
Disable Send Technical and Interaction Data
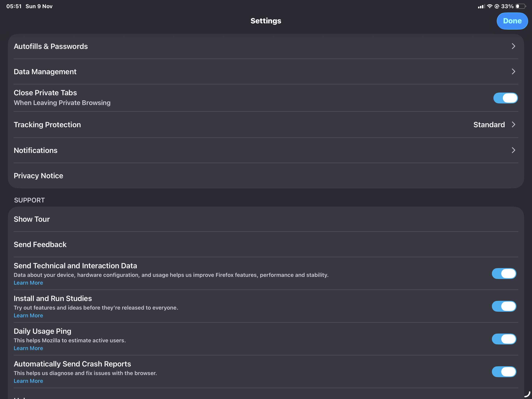(x=504, y=274)
